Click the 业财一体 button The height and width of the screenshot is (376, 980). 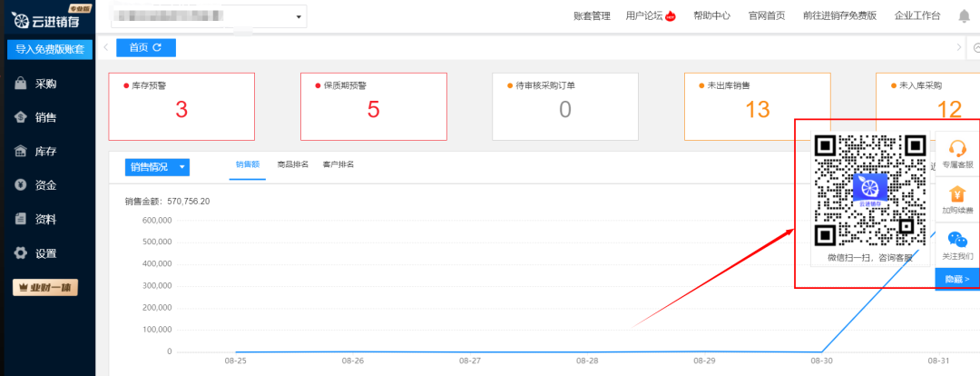(45, 287)
